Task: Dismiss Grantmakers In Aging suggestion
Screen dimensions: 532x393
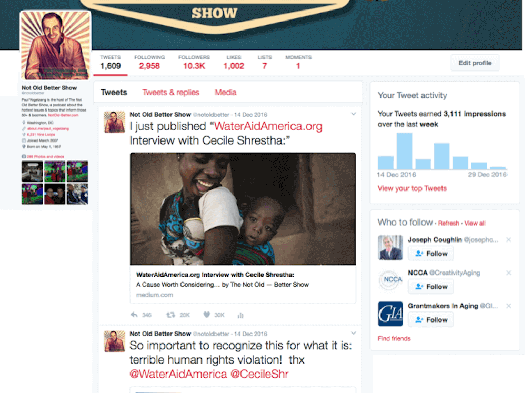Action: (x=509, y=306)
